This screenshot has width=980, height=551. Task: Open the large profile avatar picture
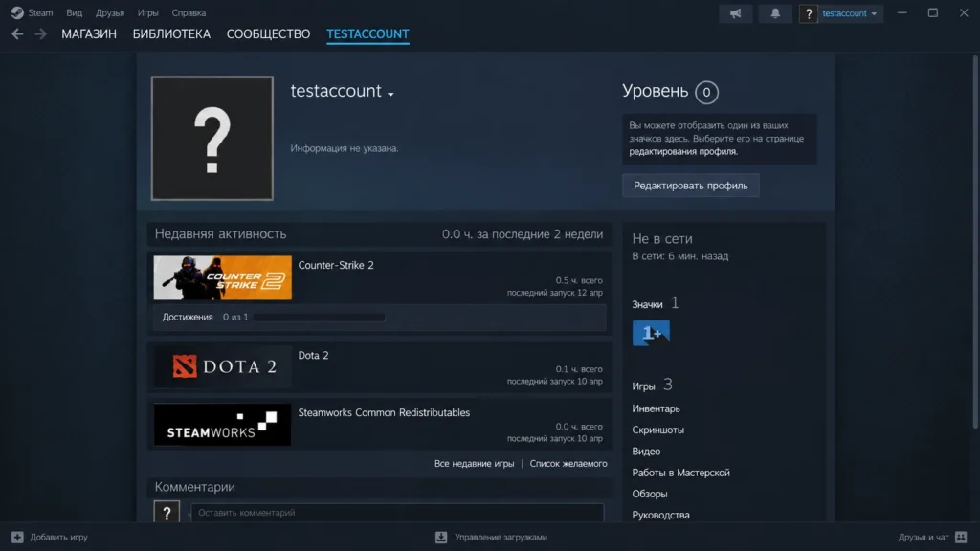pos(212,138)
